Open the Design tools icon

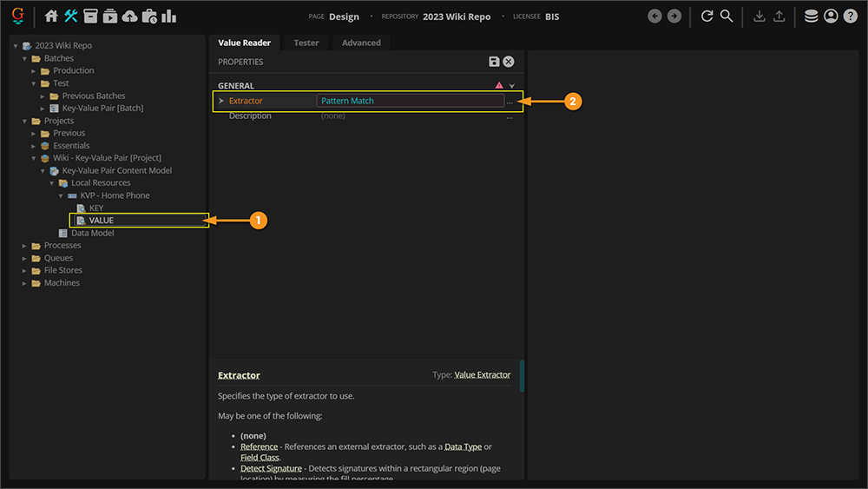[71, 16]
